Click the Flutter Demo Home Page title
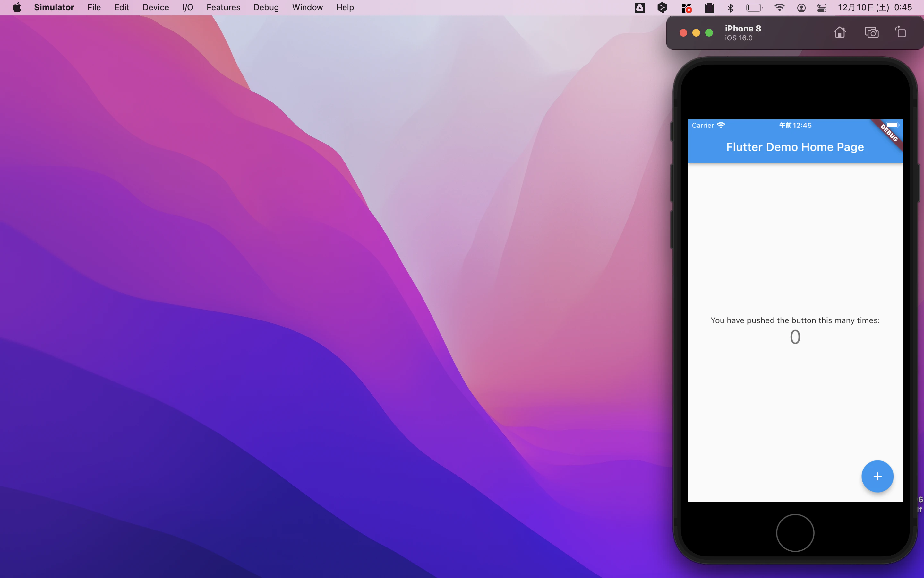The width and height of the screenshot is (924, 578). pyautogui.click(x=795, y=147)
